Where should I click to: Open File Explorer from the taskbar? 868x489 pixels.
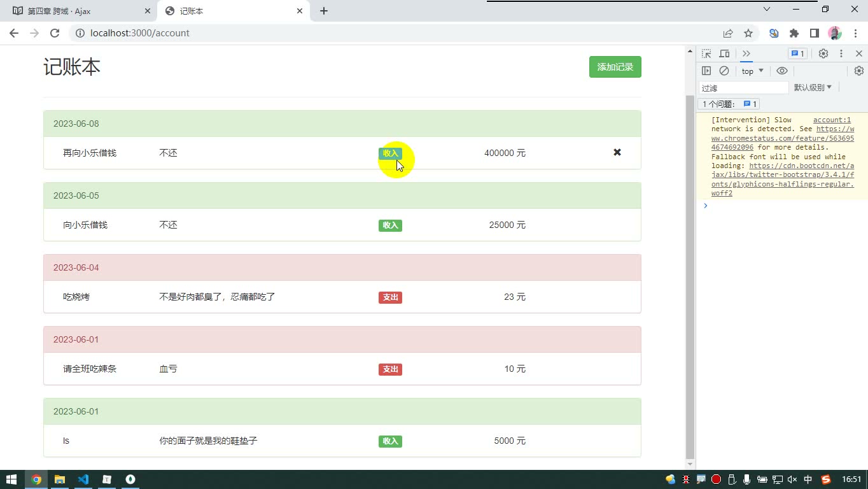coord(60,479)
